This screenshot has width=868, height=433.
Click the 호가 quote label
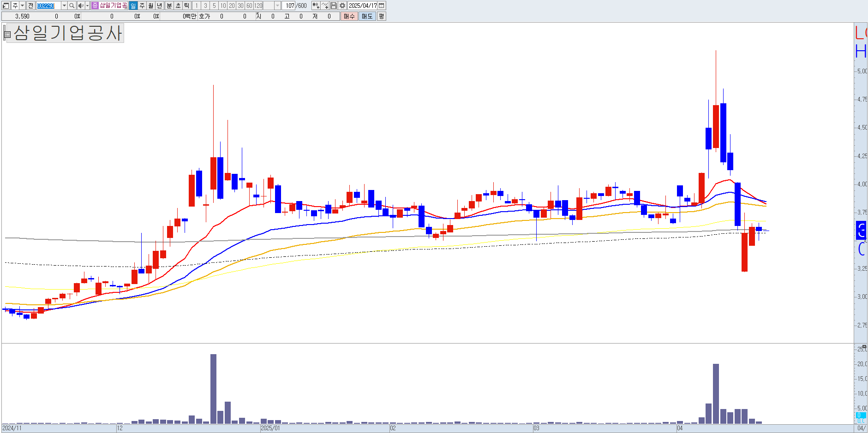click(204, 16)
